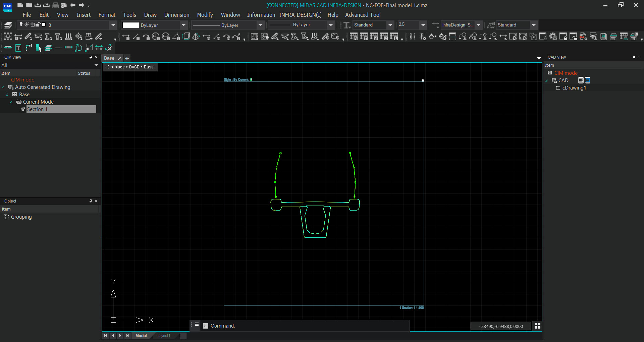Toggle layer 0 freeze sun icon
This screenshot has width=644, height=342.
click(x=26, y=24)
